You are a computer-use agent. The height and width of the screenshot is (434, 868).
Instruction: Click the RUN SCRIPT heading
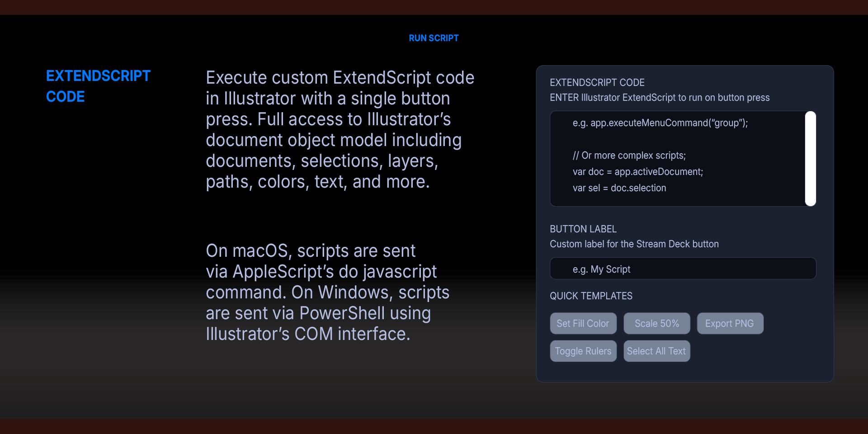click(434, 38)
